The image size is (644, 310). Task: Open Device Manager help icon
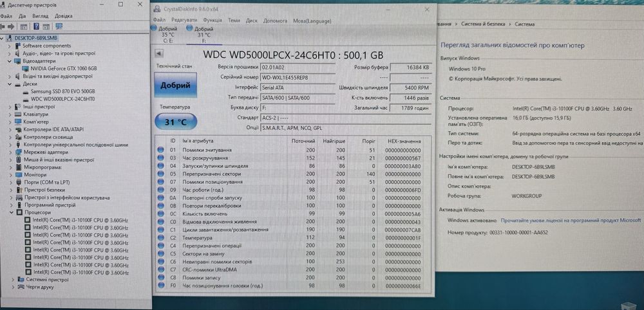36,26
